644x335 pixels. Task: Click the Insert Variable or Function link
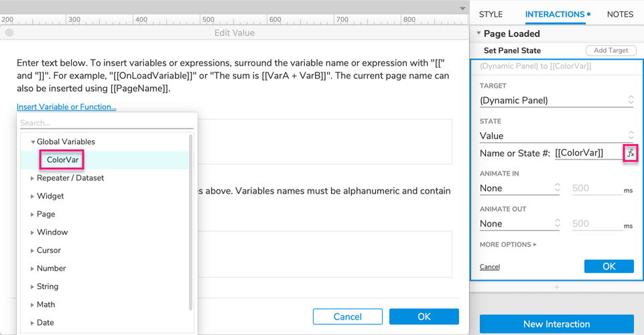(66, 107)
